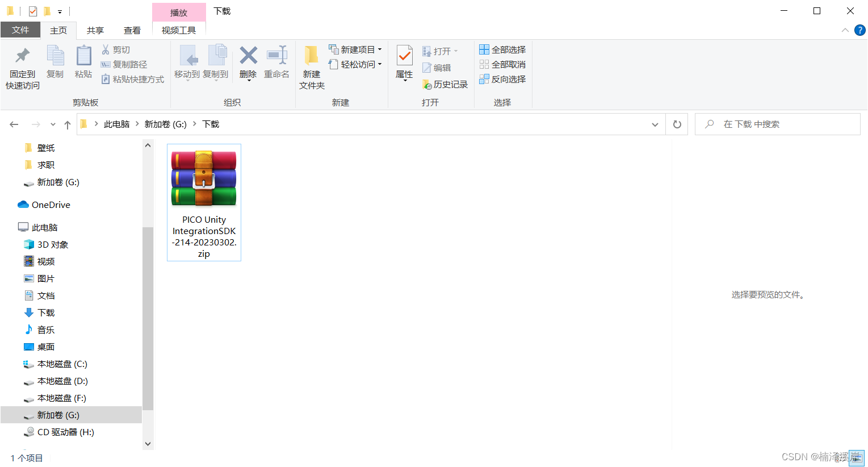The width and height of the screenshot is (868, 467).
Task: Click the Open (打开) ribbon button
Action: pyautogui.click(x=440, y=52)
